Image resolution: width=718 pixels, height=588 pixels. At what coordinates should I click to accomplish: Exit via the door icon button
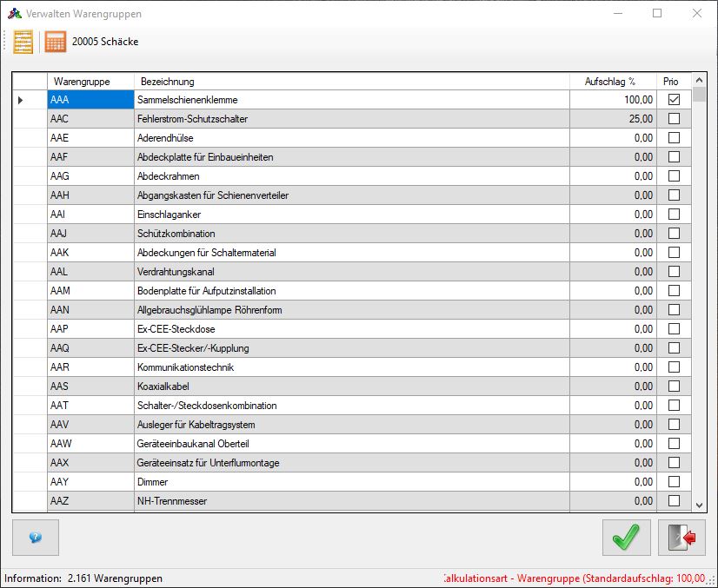pyautogui.click(x=681, y=538)
